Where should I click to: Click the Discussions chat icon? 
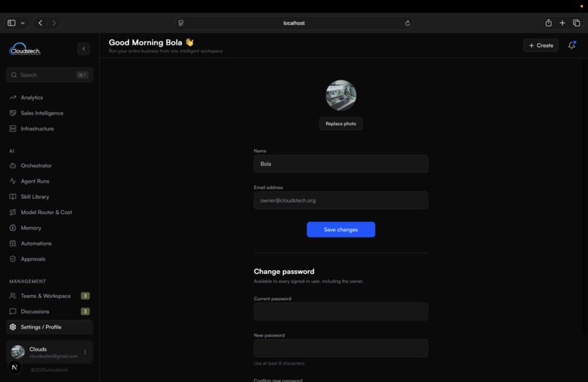pos(12,311)
